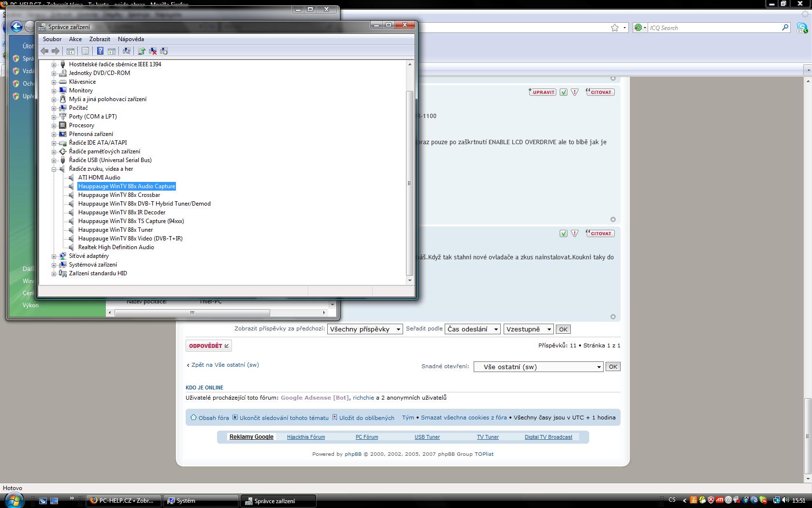Click the show/hide console tree toolbar icon

point(71,51)
